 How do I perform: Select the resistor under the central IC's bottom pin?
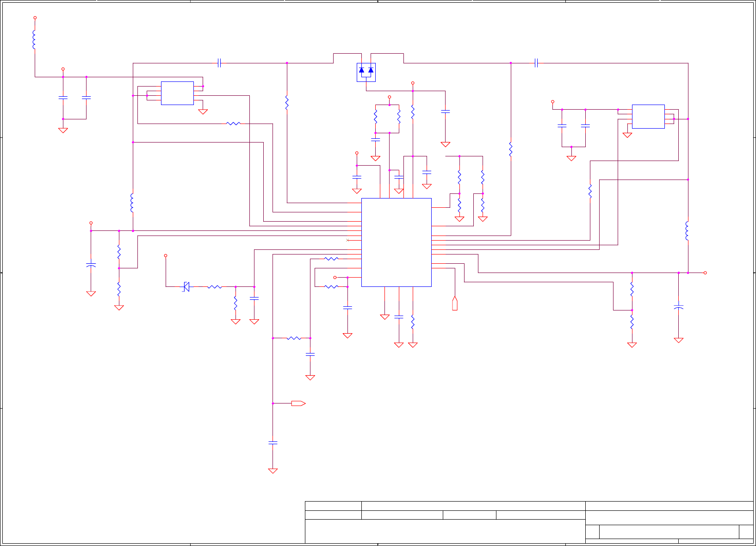coord(413,322)
